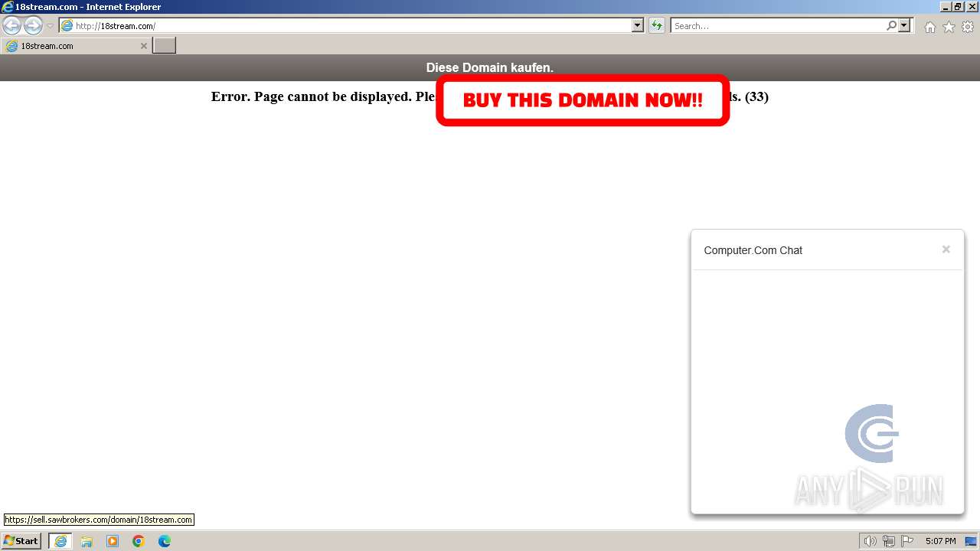Expand the address bar autocomplete dropdown
The height and width of the screenshot is (551, 980).
pos(638,26)
